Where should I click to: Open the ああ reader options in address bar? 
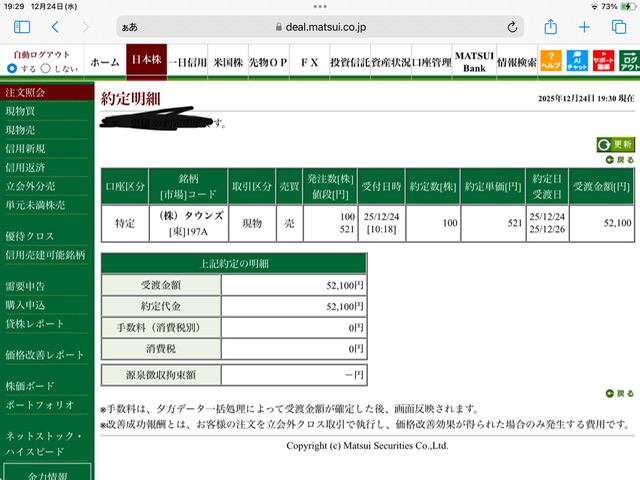point(129,27)
